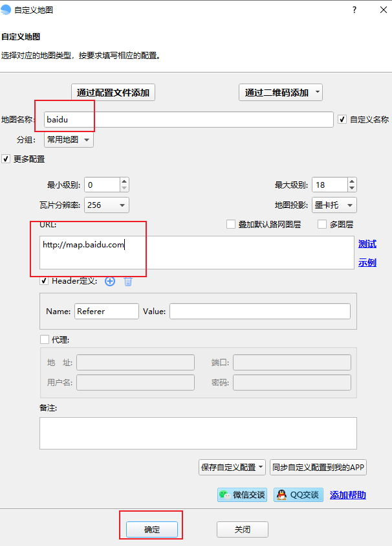The width and height of the screenshot is (392, 546).
Task: Click the Header Name field Referer
Action: pyautogui.click(x=107, y=312)
